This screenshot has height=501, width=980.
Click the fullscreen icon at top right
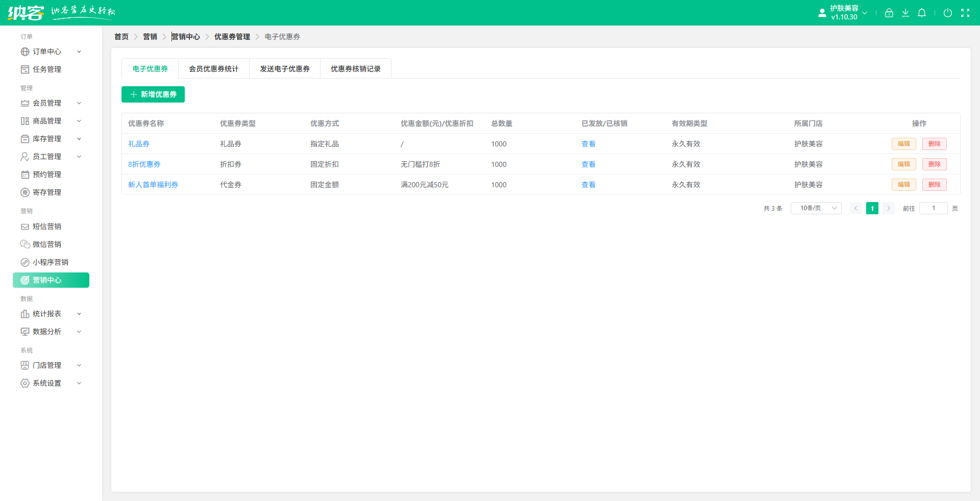tap(966, 13)
